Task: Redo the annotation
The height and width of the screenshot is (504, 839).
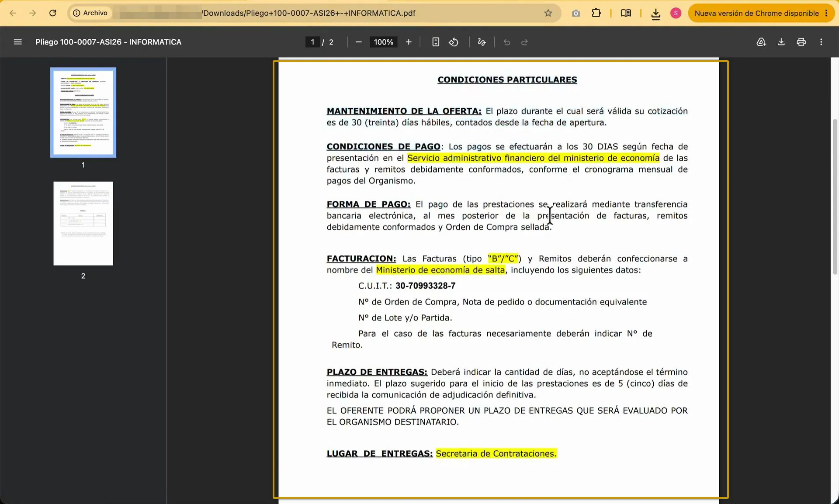Action: pos(525,42)
